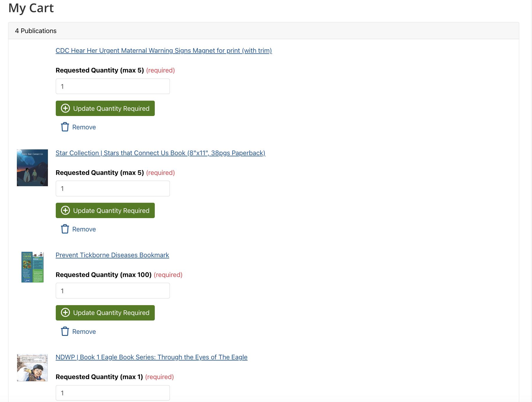Viewport: 532px width, 402px height.
Task: Open NDWP Book 1 Eagle Book Series link
Action: 151,357
